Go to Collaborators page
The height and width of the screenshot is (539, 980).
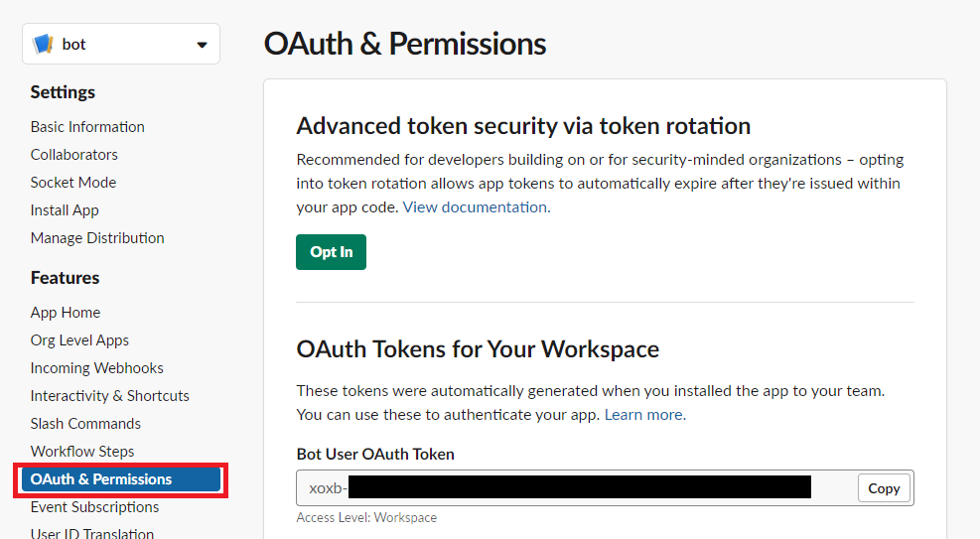[x=74, y=155]
